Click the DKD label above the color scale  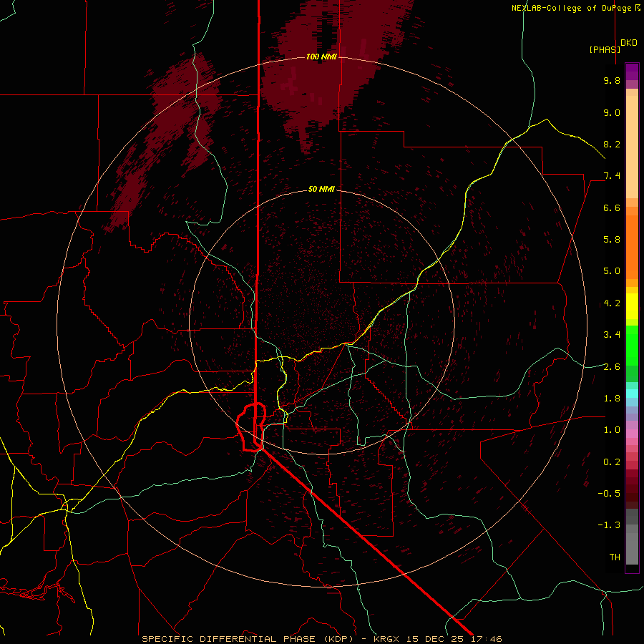coord(629,43)
